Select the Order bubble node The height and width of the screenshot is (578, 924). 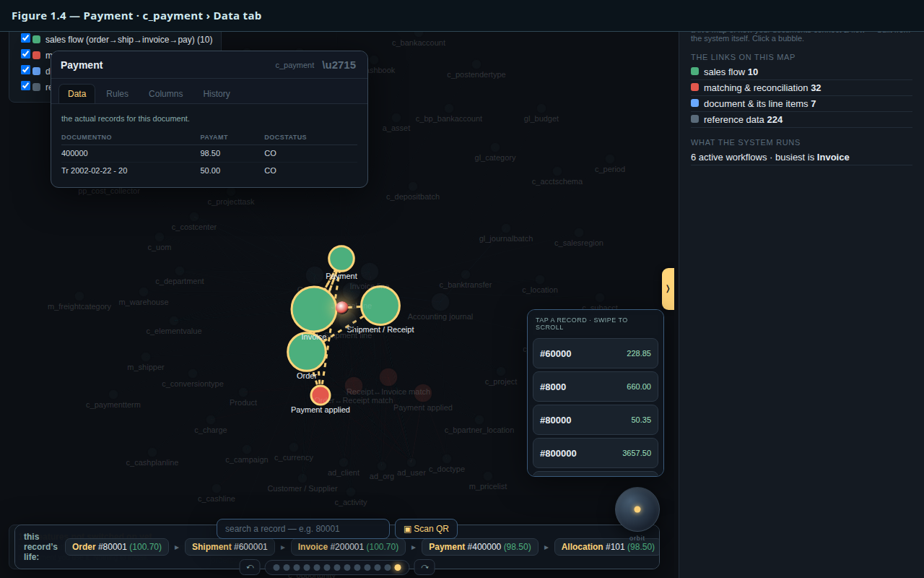(307, 352)
